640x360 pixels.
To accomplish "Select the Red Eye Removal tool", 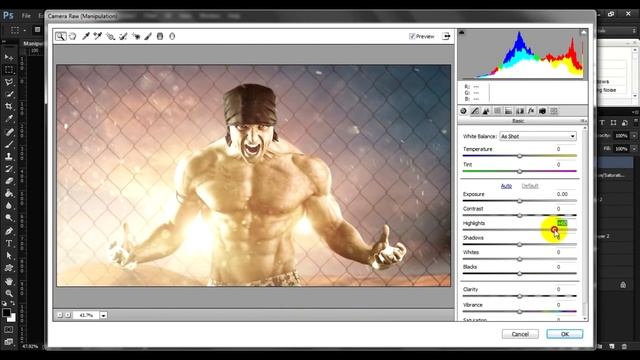I will coord(136,36).
